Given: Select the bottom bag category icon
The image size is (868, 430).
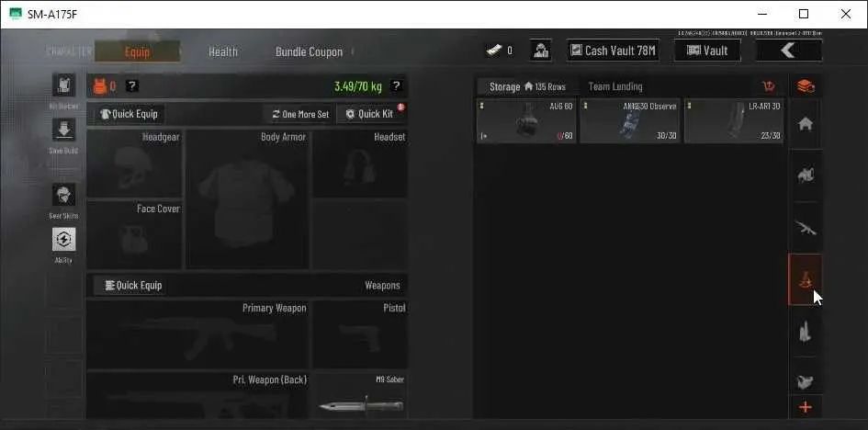Looking at the screenshot, I should 805,382.
